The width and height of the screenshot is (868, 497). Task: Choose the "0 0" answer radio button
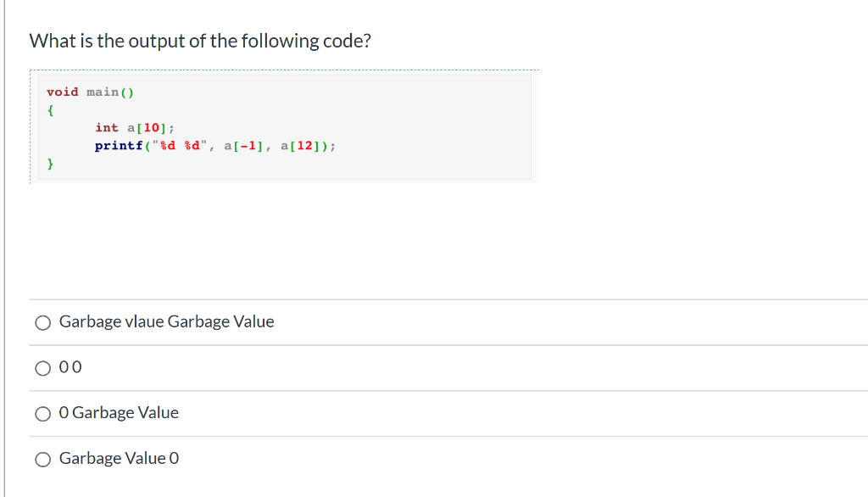[42, 368]
